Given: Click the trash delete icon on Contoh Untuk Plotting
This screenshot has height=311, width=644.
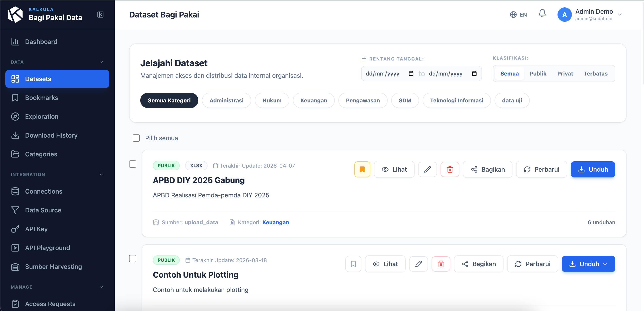Looking at the screenshot, I should tap(441, 264).
